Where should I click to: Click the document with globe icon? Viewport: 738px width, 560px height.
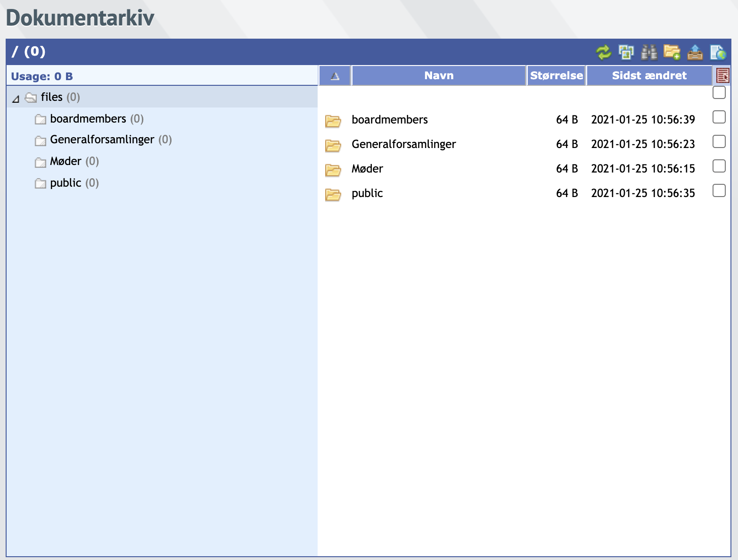pyautogui.click(x=718, y=52)
